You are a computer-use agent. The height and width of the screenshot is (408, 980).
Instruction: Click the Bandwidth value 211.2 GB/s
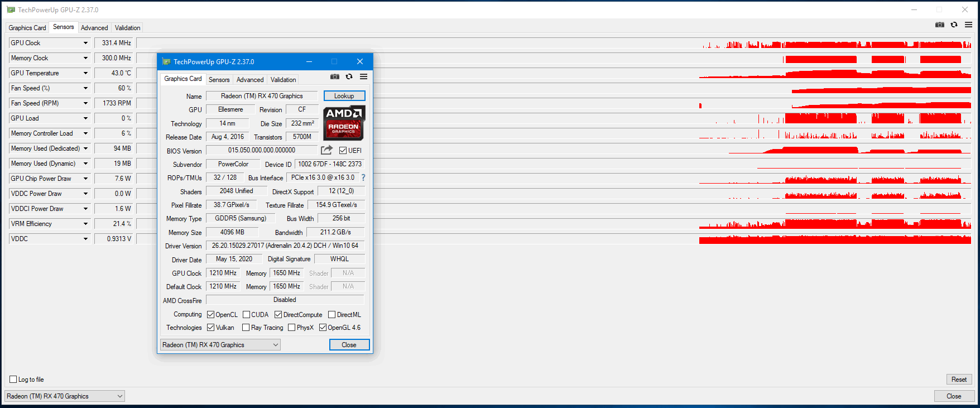[x=335, y=232]
